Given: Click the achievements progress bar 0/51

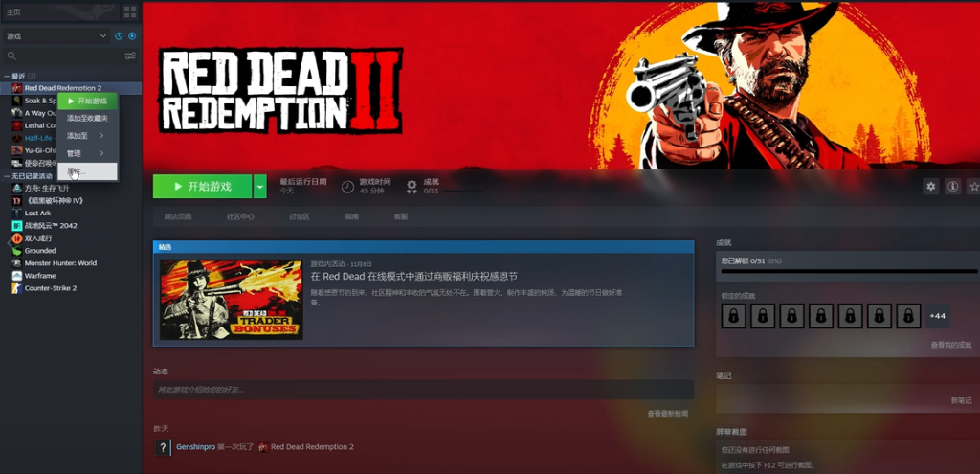Looking at the screenshot, I should pyautogui.click(x=849, y=271).
